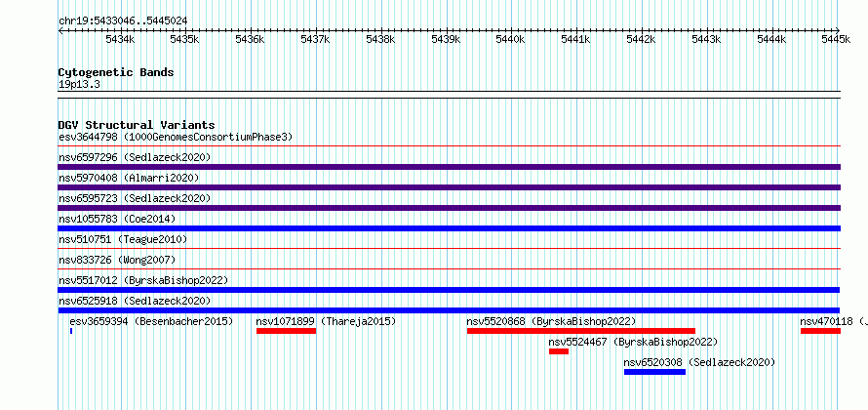Click the red nsv5520868 variant bar

581,331
